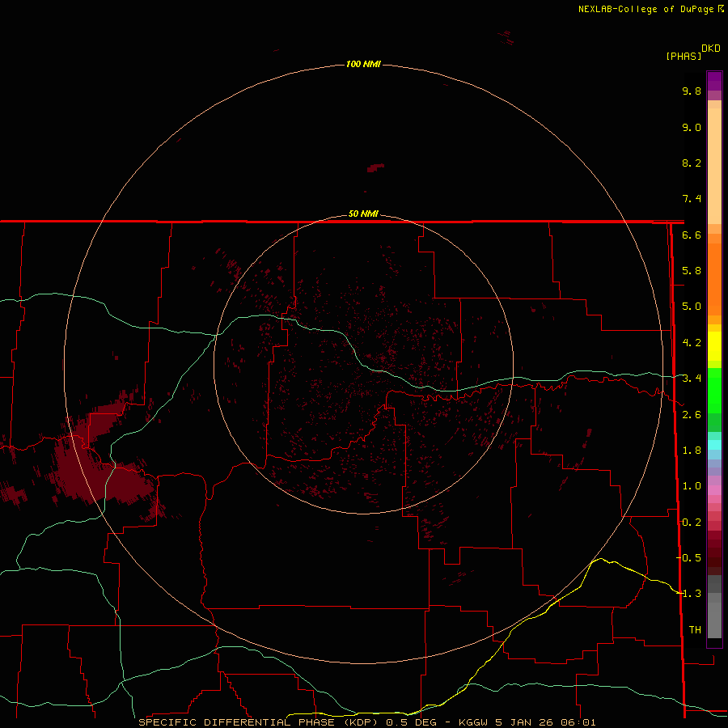This screenshot has height=728, width=728.
Task: Click the 8.2 value on the scale
Action: pos(692,163)
